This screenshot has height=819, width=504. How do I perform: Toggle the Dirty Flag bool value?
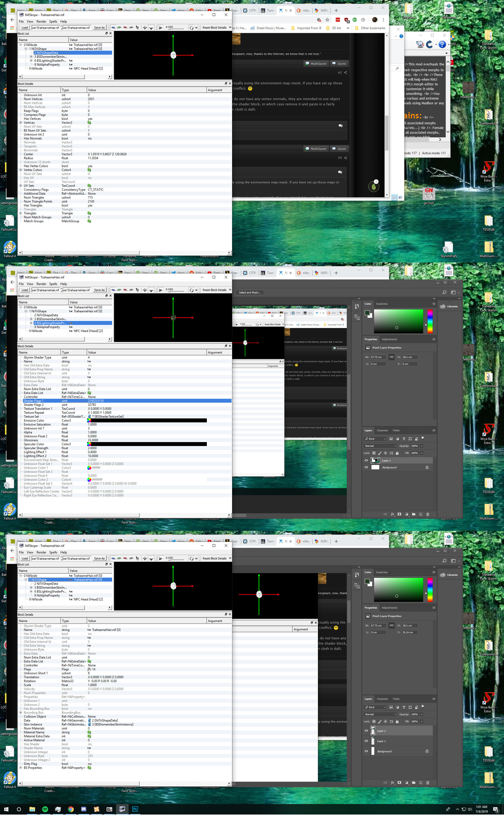click(x=90, y=764)
